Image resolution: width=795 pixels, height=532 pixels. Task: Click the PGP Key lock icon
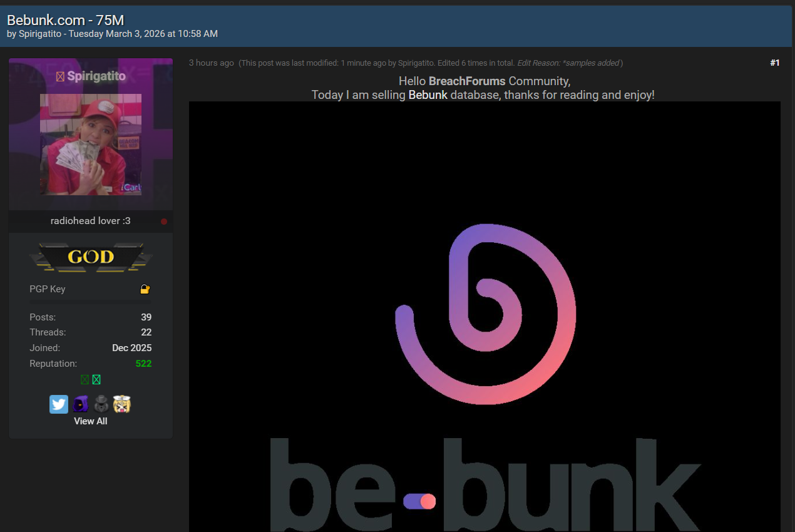(x=145, y=289)
